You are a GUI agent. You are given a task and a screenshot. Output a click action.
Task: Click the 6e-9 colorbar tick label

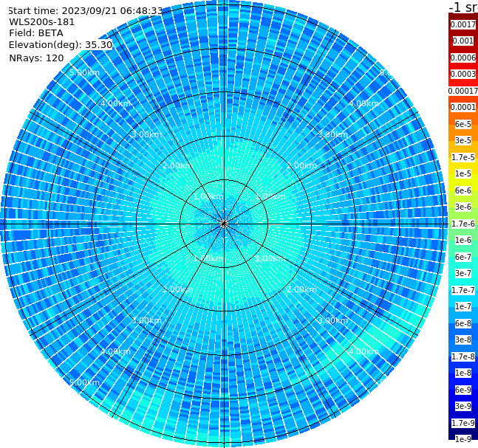tap(463, 390)
